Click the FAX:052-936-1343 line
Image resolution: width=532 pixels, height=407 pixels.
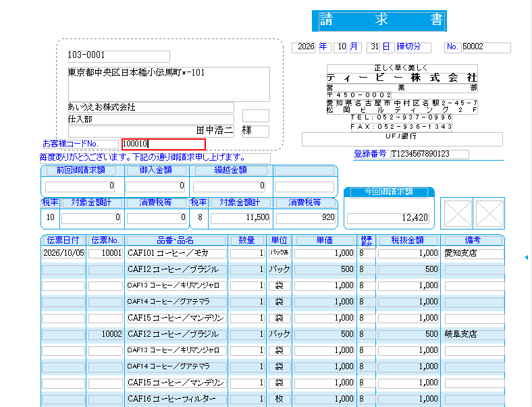point(402,127)
